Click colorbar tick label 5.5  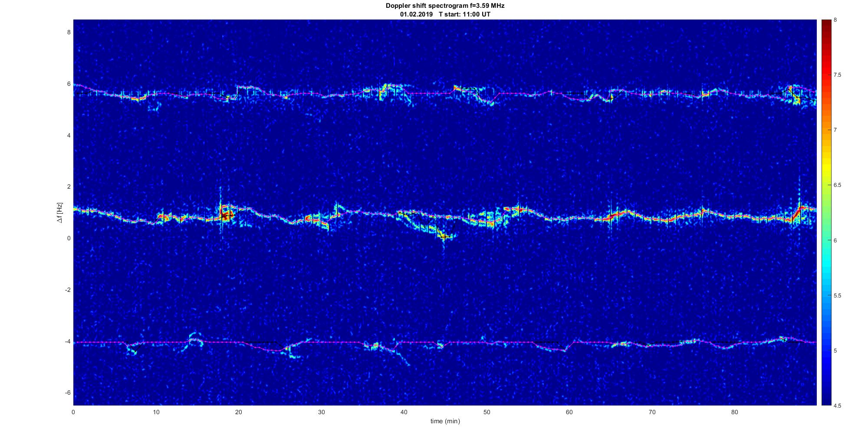click(837, 296)
